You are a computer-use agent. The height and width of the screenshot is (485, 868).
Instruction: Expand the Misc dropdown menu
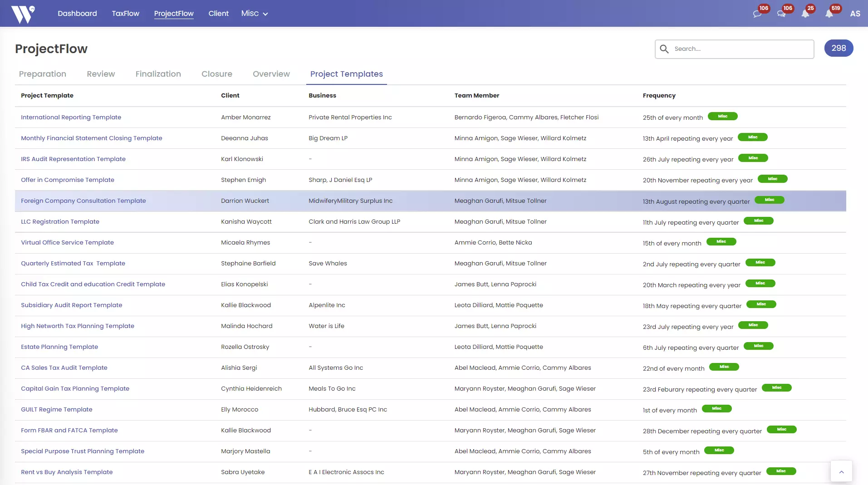pos(254,14)
